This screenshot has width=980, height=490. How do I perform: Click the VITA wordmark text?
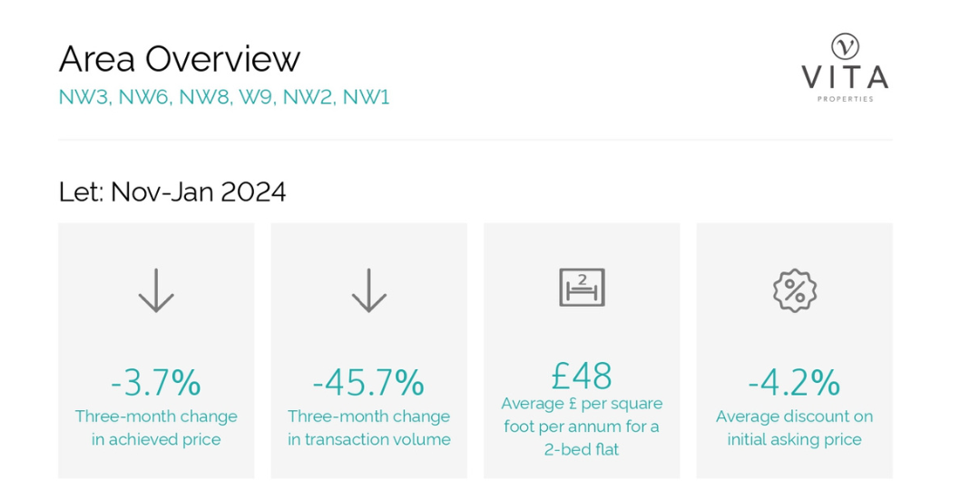point(845,77)
